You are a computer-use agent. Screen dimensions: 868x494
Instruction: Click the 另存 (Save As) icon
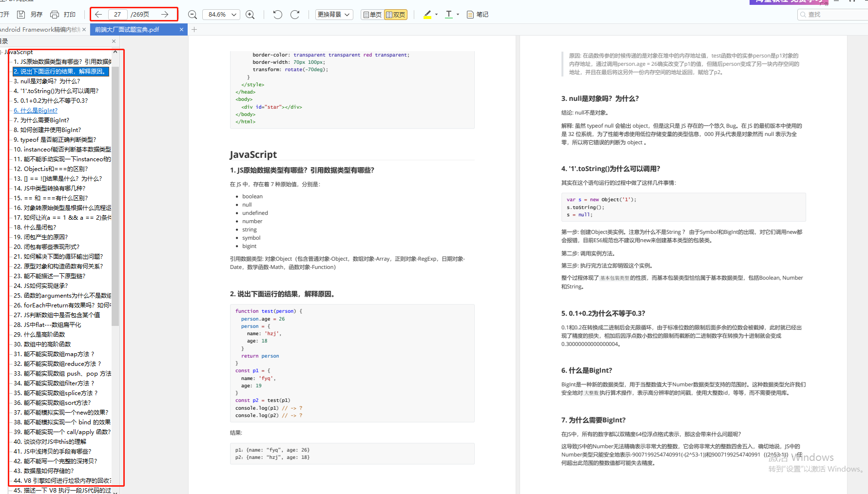(x=20, y=14)
